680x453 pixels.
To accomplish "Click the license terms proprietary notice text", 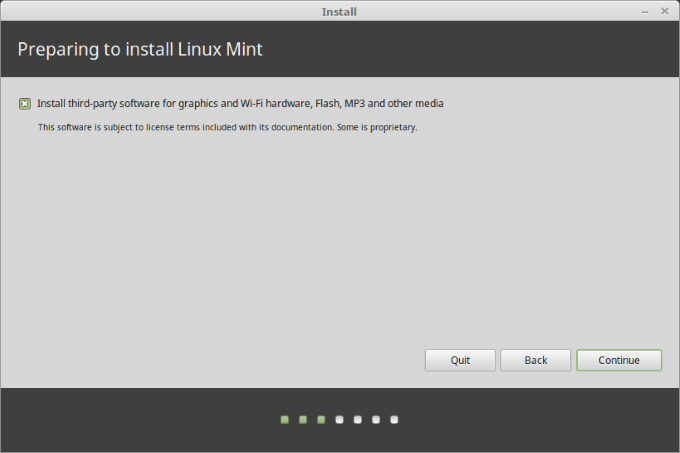I will click(227, 127).
